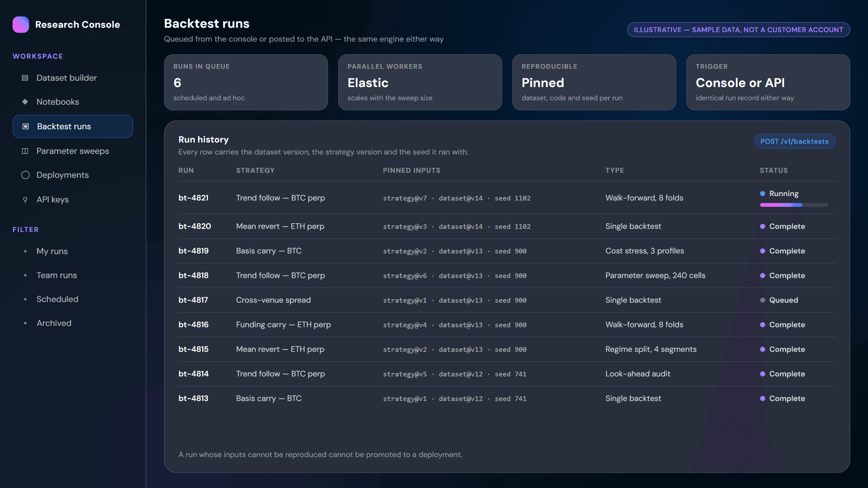868x488 pixels.
Task: Open the Runs in queue card
Action: pyautogui.click(x=246, y=82)
